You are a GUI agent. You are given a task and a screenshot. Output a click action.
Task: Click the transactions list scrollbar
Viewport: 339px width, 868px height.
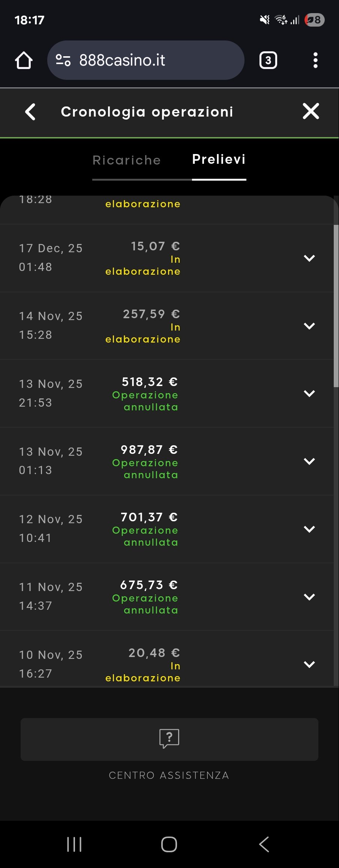(x=336, y=305)
